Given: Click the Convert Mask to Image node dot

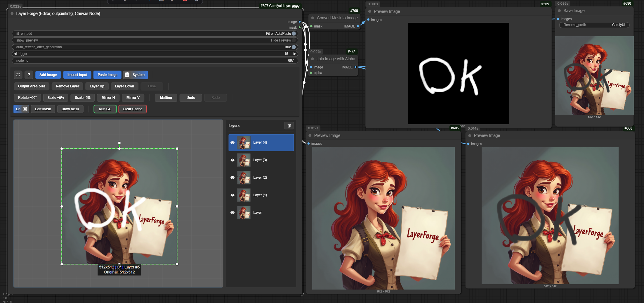Looking at the screenshot, I should pos(313,18).
